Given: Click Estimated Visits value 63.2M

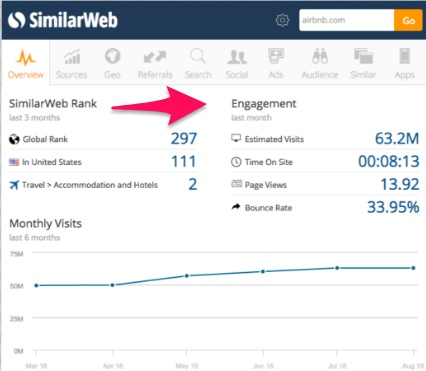Looking at the screenshot, I should click(397, 139).
